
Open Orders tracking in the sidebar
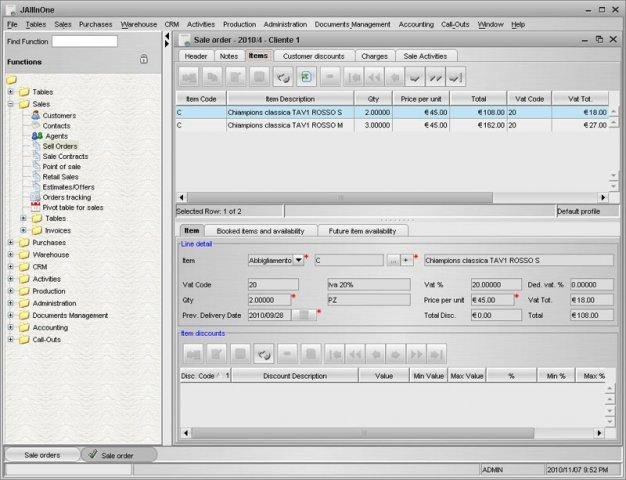pyautogui.click(x=67, y=197)
